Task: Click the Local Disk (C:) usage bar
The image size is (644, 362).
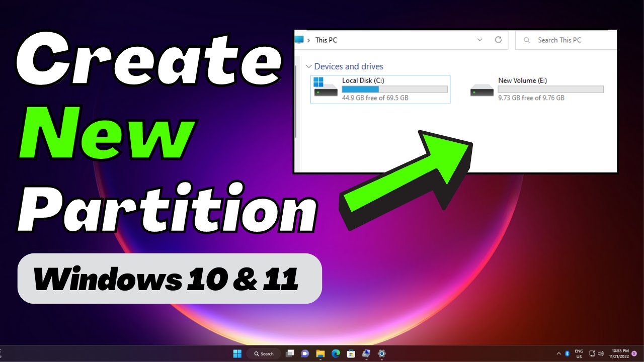Action: [394, 89]
